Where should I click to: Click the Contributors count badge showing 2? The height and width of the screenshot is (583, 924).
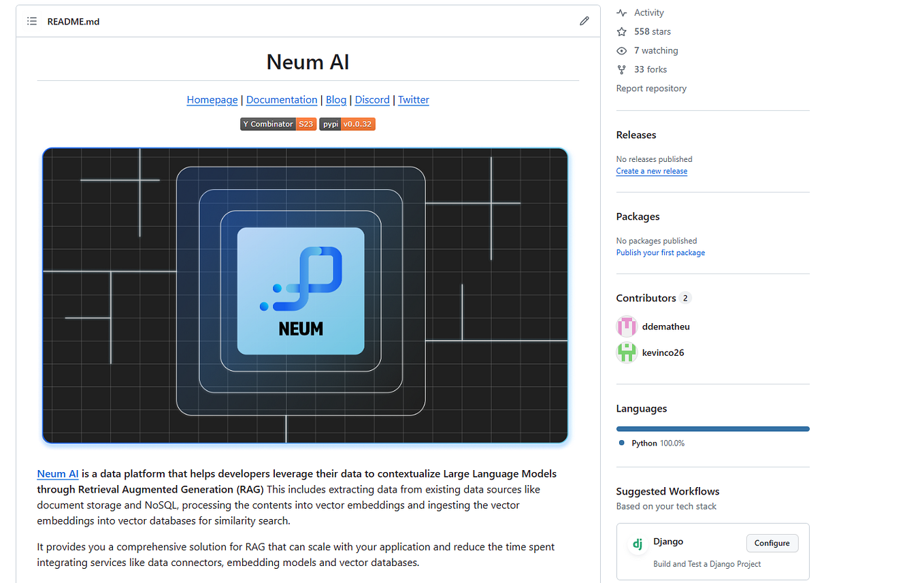click(x=684, y=297)
